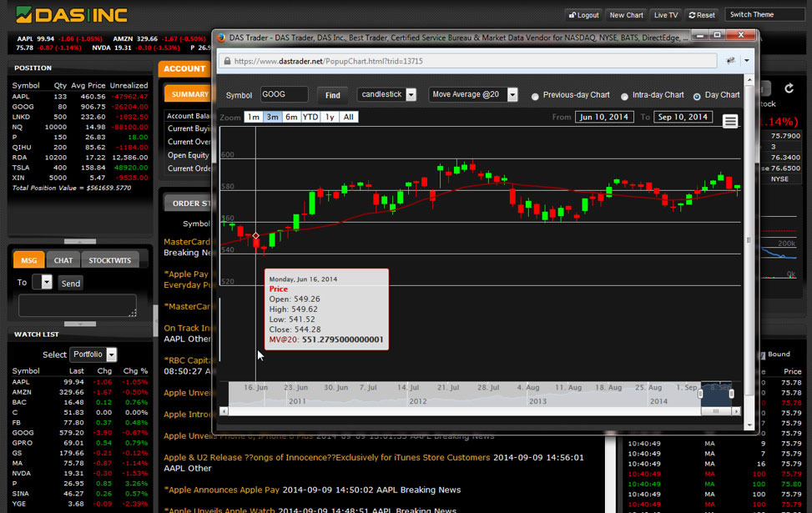Click the navigator horizontal scrollbar thumb
The image size is (812, 513).
716,411
